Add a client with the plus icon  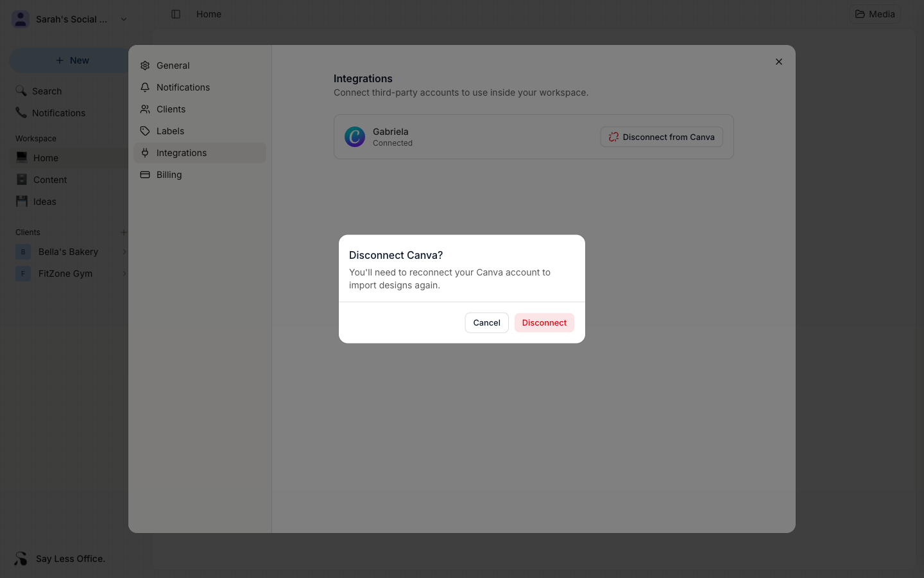click(x=123, y=232)
